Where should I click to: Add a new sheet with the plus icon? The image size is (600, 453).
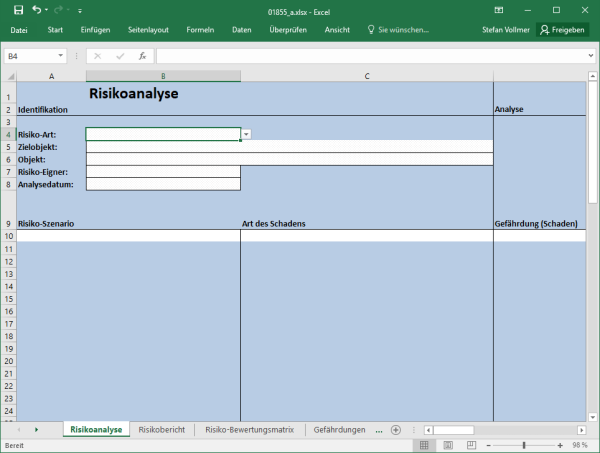(x=395, y=429)
